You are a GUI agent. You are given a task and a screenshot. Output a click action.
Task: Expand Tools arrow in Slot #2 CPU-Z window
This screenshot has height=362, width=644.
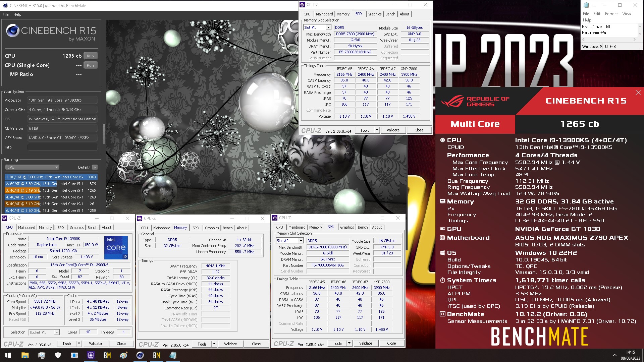349,343
